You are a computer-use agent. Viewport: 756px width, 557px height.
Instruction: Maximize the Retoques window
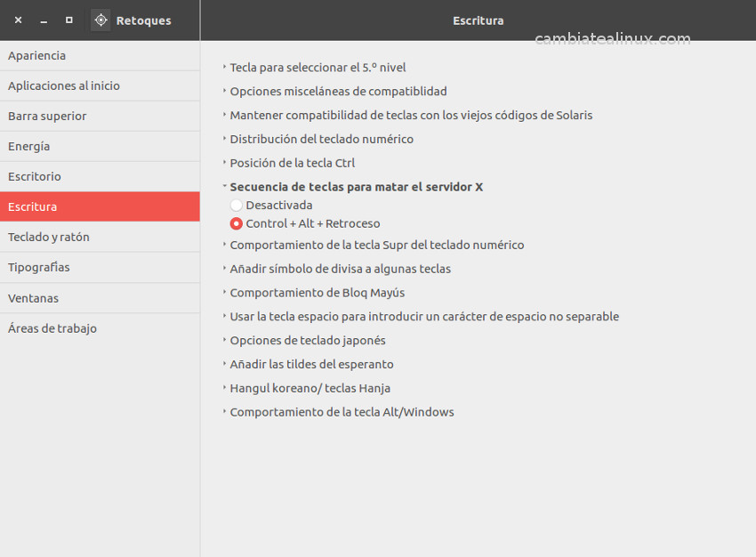(x=69, y=20)
